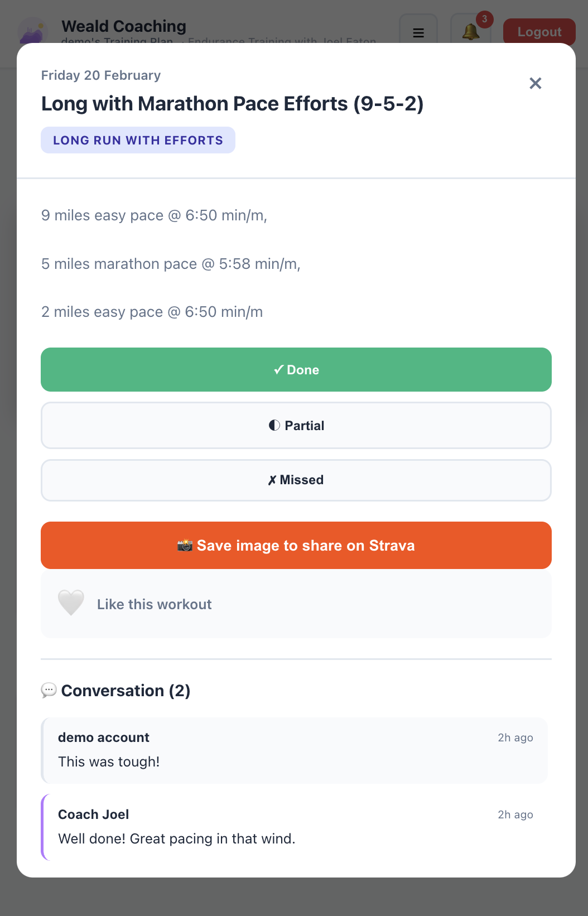Tap the heart icon to like
Screen dimensions: 588x916
(71, 603)
